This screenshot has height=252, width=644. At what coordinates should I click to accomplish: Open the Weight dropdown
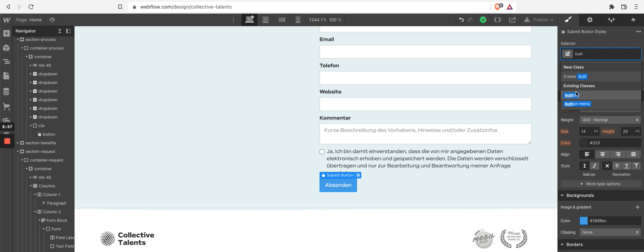[x=610, y=120]
